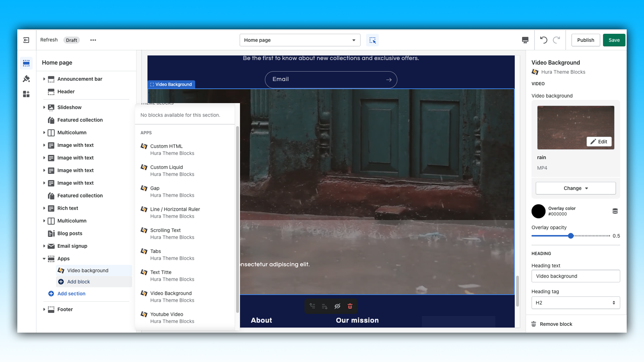
Task: Move block down icon in preview toolbar
Action: point(325,306)
